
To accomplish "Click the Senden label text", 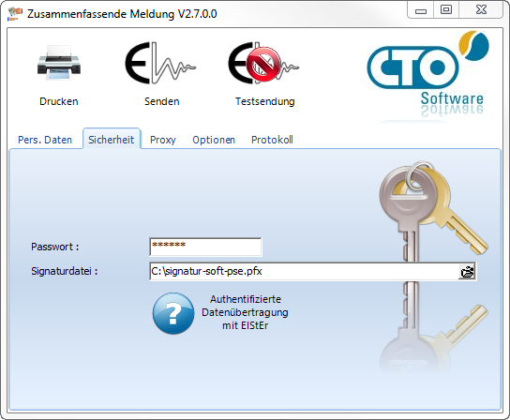I will (161, 101).
